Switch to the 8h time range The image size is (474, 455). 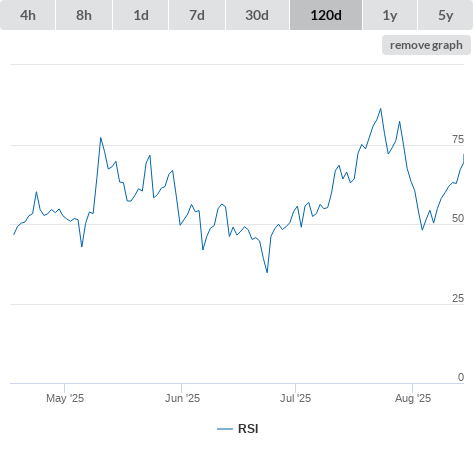(84, 15)
